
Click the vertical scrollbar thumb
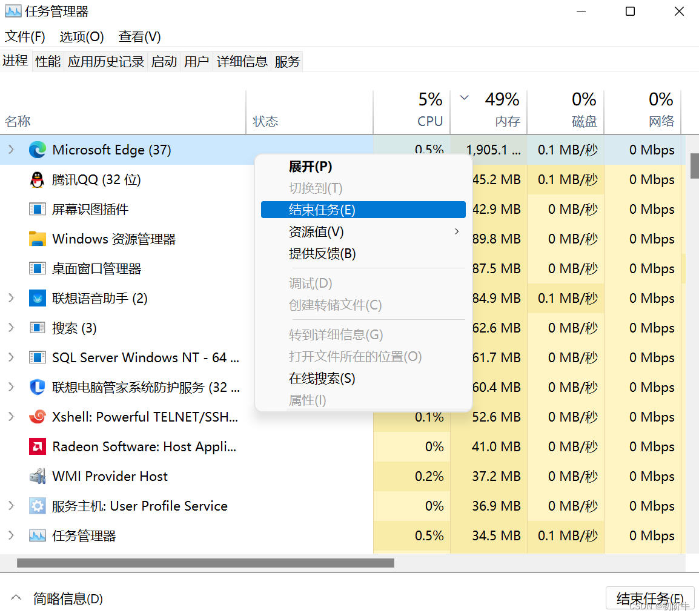click(x=694, y=166)
